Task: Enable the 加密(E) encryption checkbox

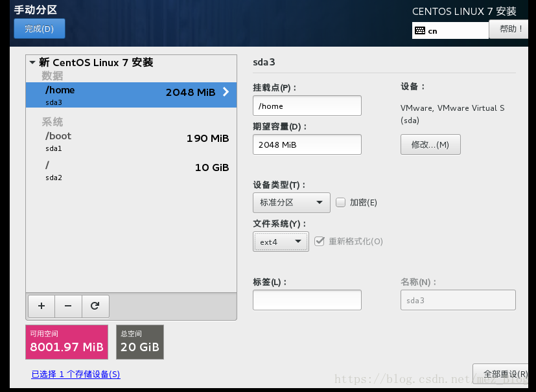Action: (x=340, y=202)
